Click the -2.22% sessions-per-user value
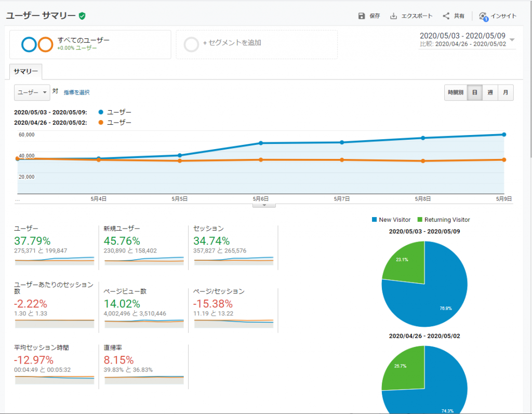The height and width of the screenshot is (414, 532). (x=31, y=304)
